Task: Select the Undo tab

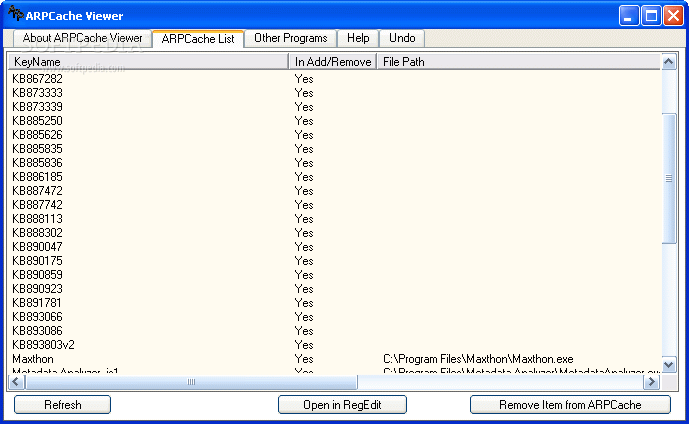Action: pyautogui.click(x=402, y=38)
